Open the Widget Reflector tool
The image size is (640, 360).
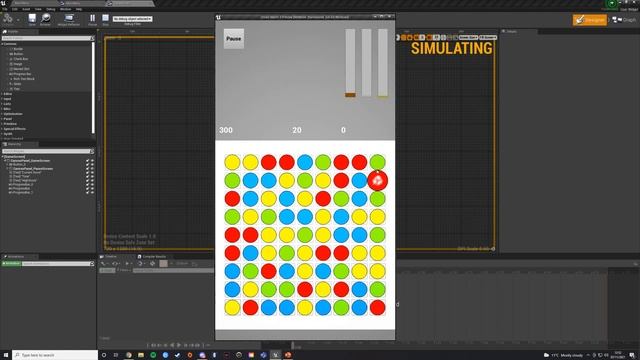point(69,19)
